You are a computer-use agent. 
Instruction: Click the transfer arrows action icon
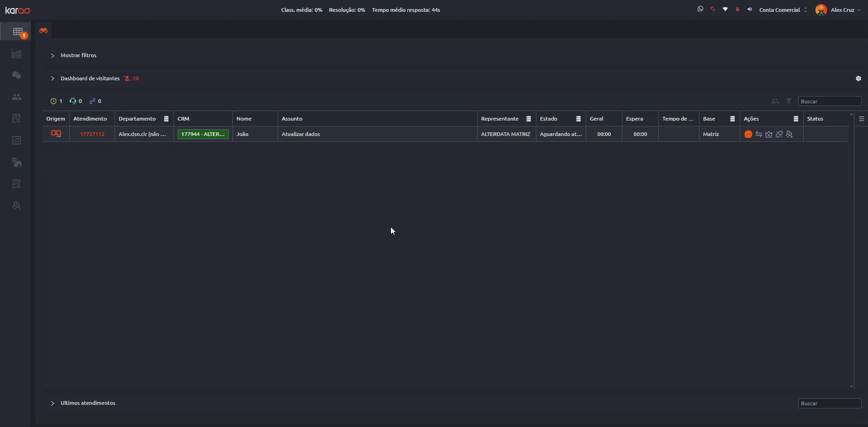coord(758,134)
